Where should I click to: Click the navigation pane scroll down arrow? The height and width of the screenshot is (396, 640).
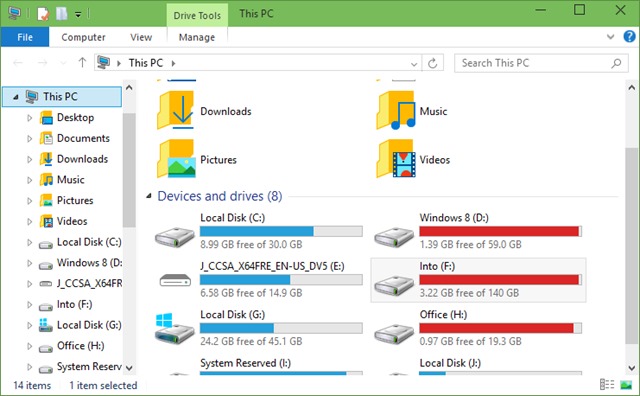click(x=129, y=368)
